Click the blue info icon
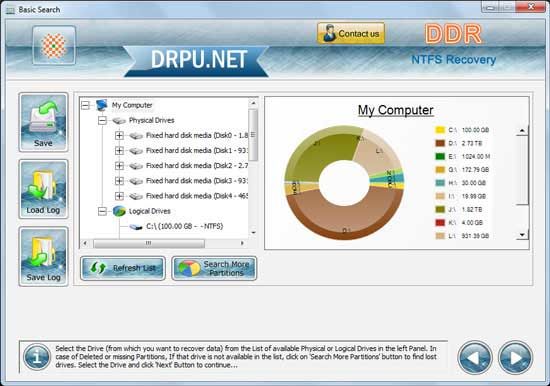 [x=37, y=357]
